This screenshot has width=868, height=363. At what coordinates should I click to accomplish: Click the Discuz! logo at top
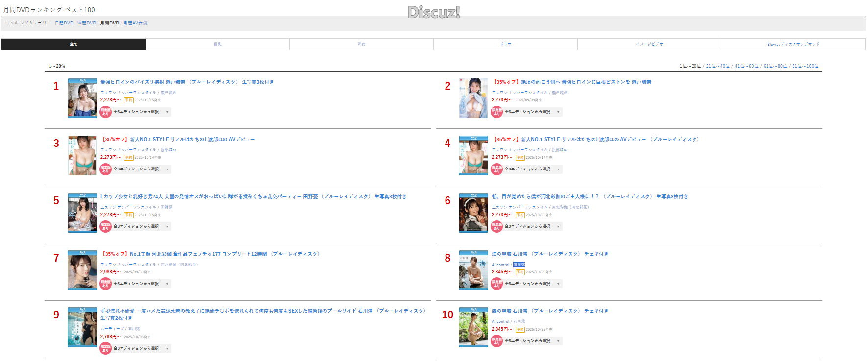pyautogui.click(x=434, y=12)
